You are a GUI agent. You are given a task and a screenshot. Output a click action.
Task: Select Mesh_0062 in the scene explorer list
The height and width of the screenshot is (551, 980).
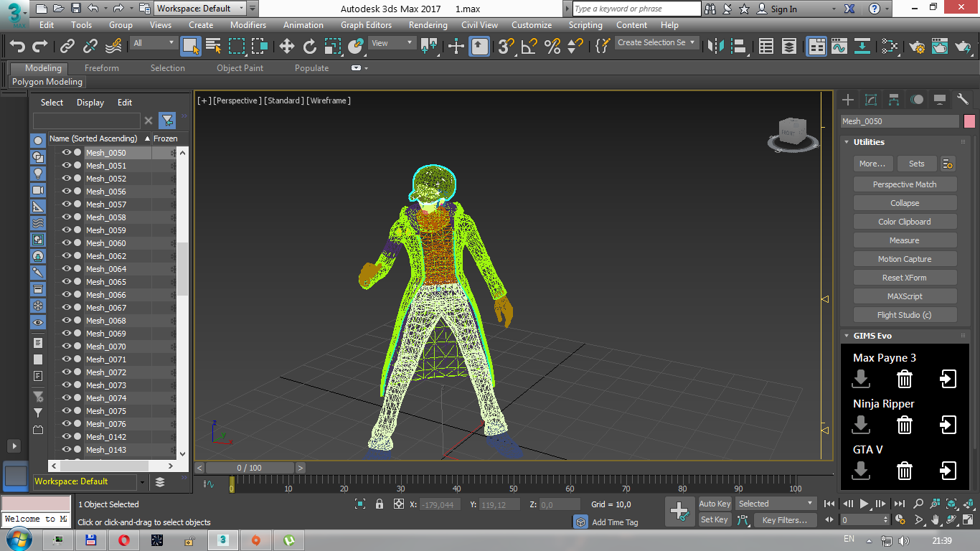[x=106, y=256]
